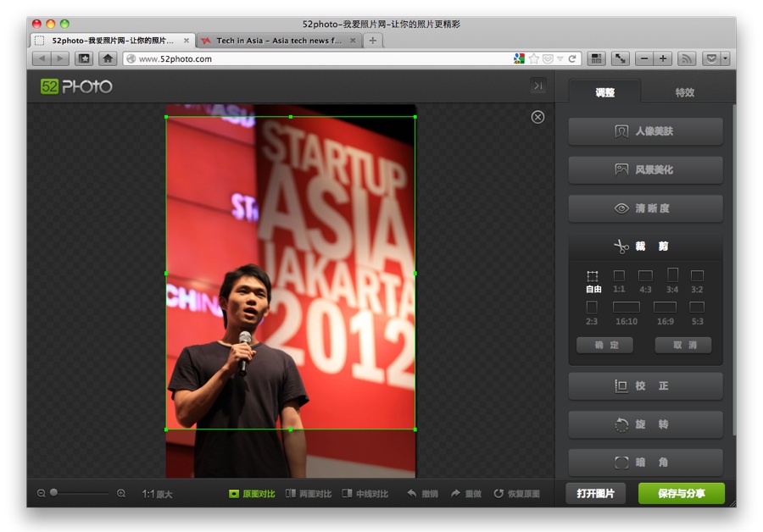The image size is (763, 532).
Task: Switch to the Tech in Asia browser tab
Action: (x=279, y=41)
